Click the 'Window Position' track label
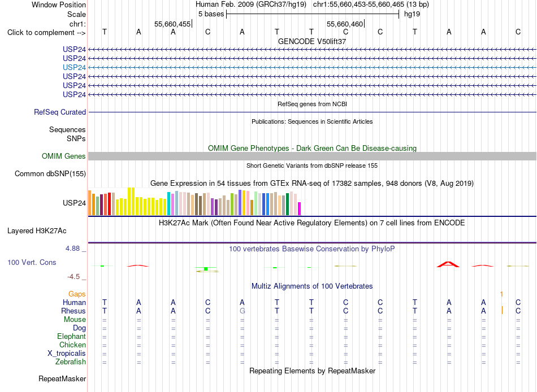537x392 pixels. [59, 5]
